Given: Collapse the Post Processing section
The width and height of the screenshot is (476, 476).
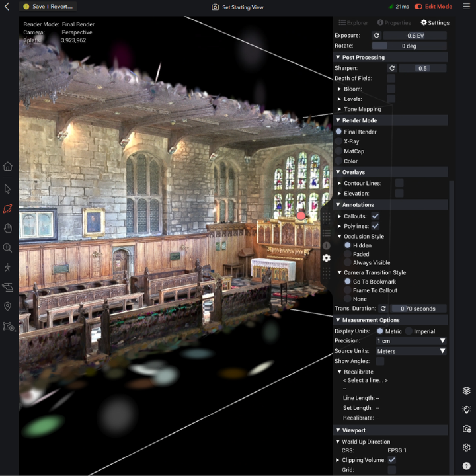Looking at the screenshot, I should (x=338, y=57).
